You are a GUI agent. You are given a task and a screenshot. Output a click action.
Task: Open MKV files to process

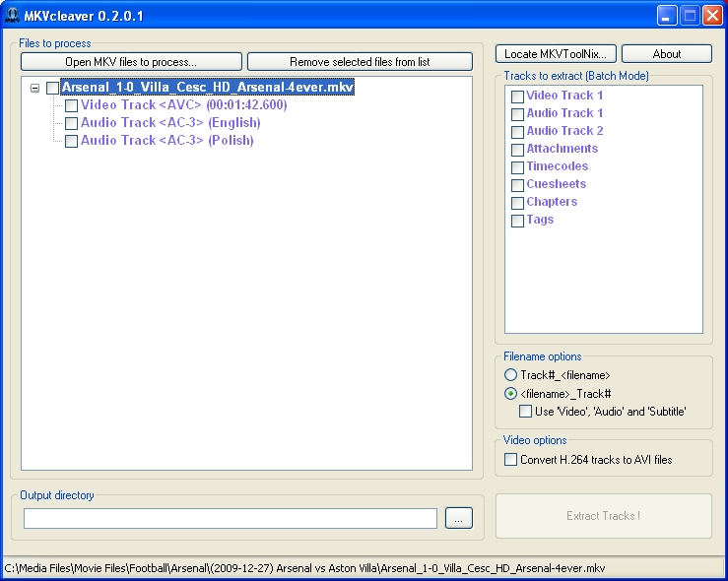tap(131, 61)
